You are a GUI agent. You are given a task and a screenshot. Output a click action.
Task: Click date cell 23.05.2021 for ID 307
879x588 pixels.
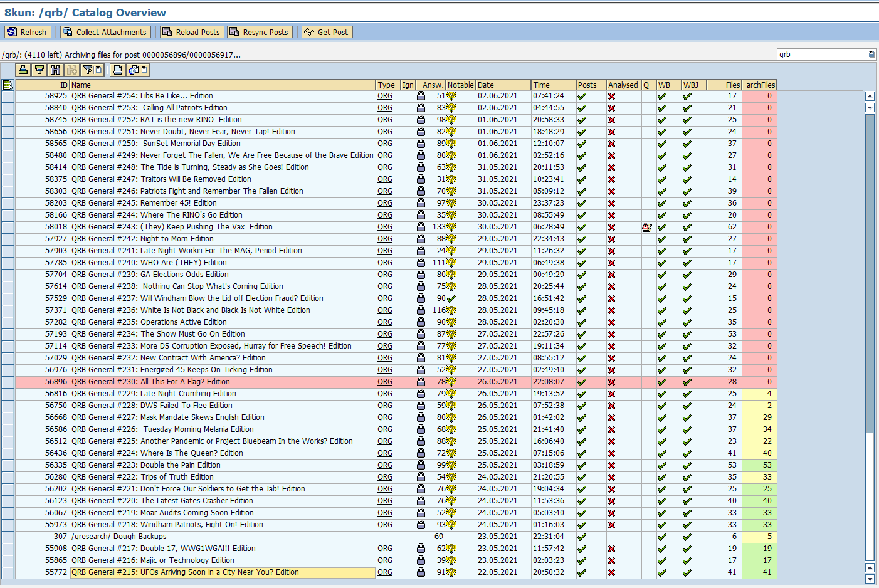503,537
